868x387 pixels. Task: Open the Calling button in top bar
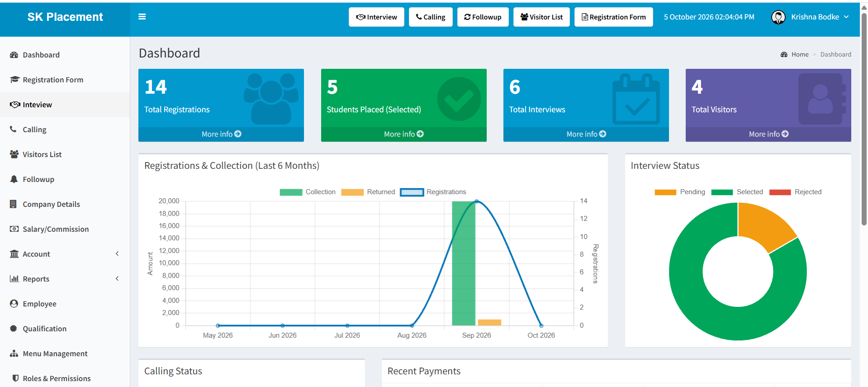pyautogui.click(x=431, y=17)
